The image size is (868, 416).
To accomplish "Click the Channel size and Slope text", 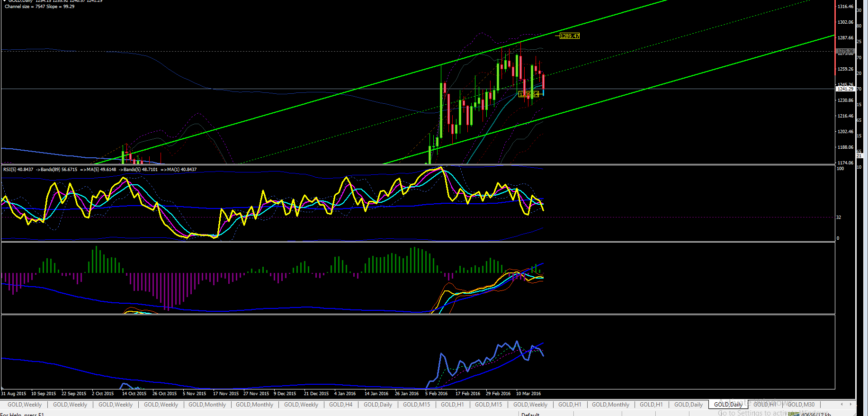I will (39, 7).
